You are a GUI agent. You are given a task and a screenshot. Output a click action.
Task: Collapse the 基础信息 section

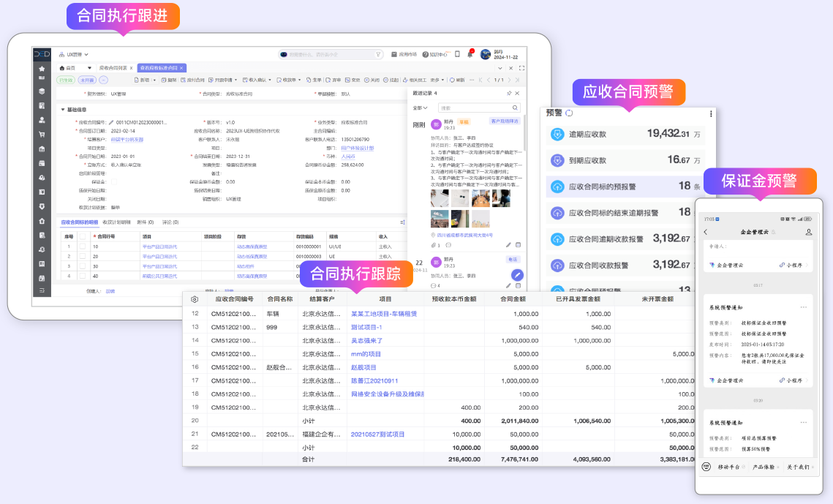(63, 110)
